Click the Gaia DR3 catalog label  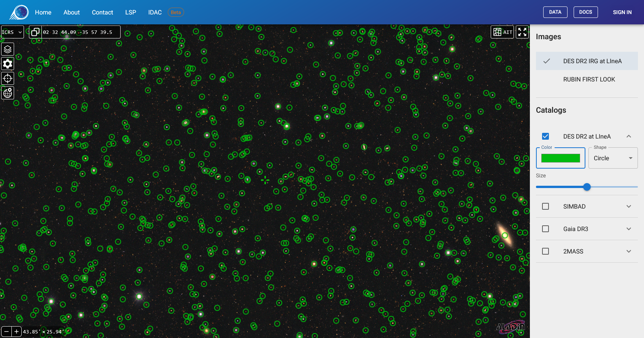click(x=576, y=229)
